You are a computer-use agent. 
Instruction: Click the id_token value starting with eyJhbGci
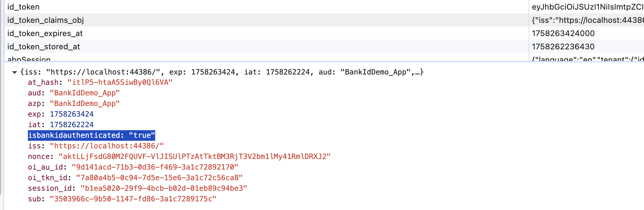tap(587, 7)
